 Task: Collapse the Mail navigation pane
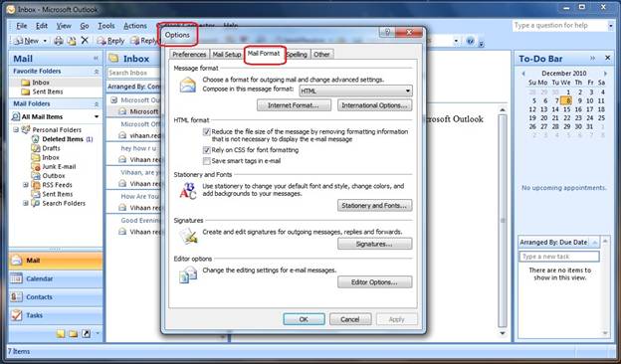96,59
